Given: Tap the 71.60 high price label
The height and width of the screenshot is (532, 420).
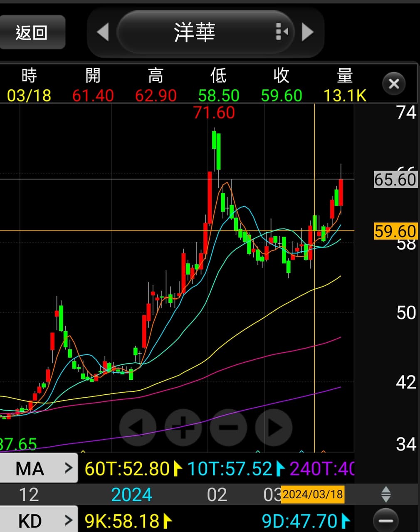Looking at the screenshot, I should tap(214, 113).
